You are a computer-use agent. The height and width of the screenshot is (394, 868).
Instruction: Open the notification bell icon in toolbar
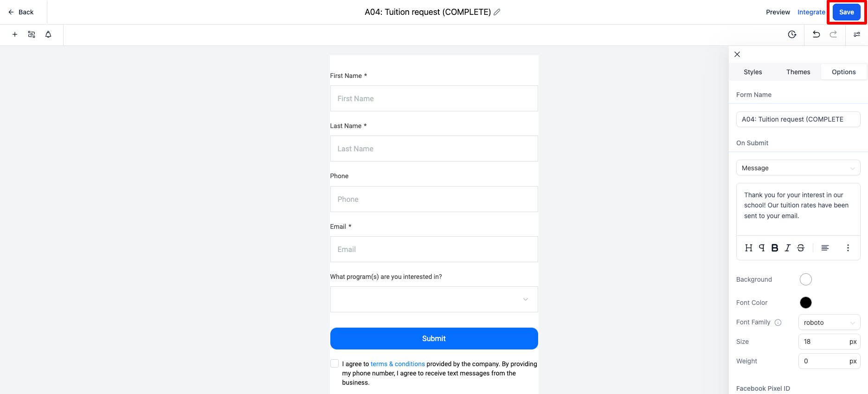48,34
